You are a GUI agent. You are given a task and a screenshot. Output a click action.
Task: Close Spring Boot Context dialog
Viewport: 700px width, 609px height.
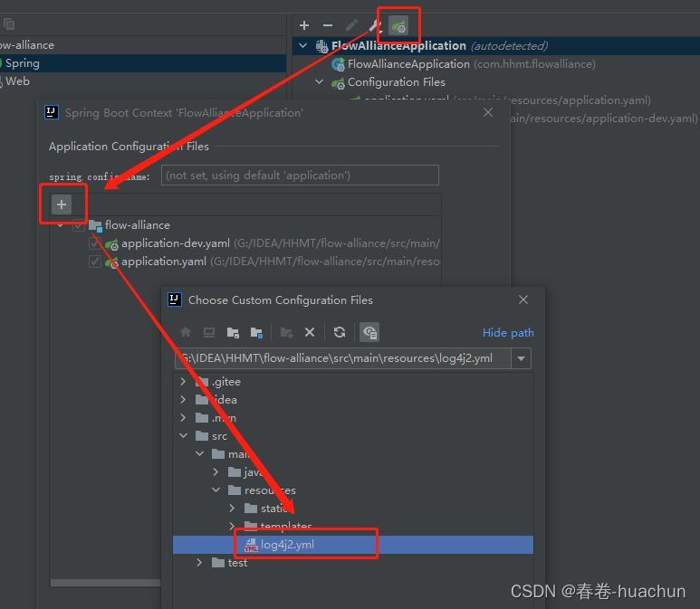pyautogui.click(x=488, y=112)
